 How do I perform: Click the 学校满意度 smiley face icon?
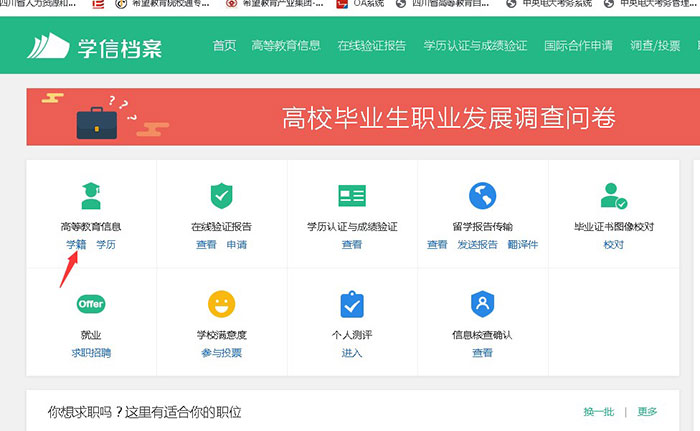click(x=220, y=303)
